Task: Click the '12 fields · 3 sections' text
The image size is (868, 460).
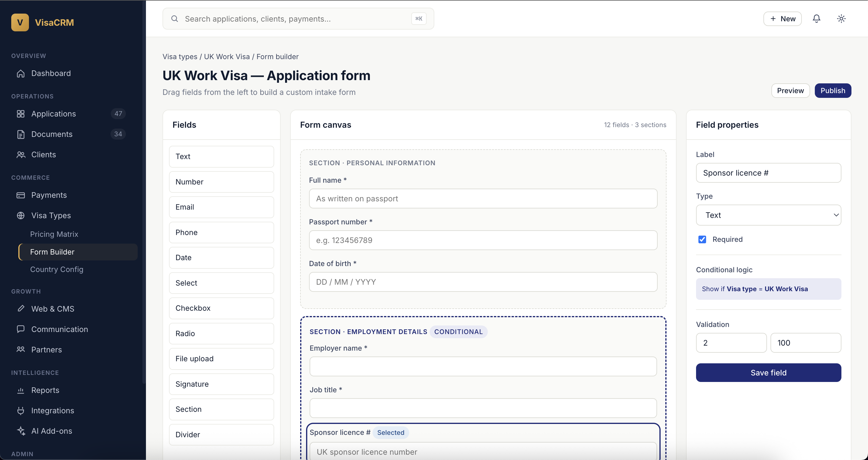Action: pyautogui.click(x=635, y=125)
